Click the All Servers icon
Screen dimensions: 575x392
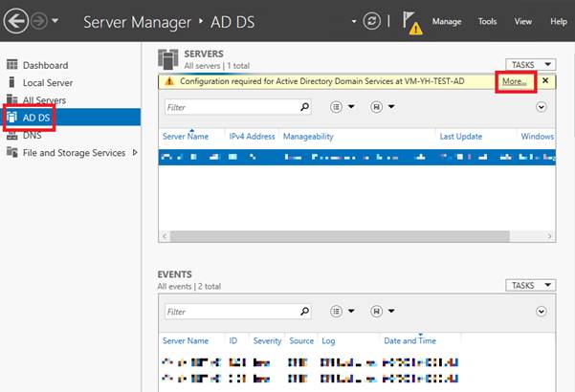(11, 99)
